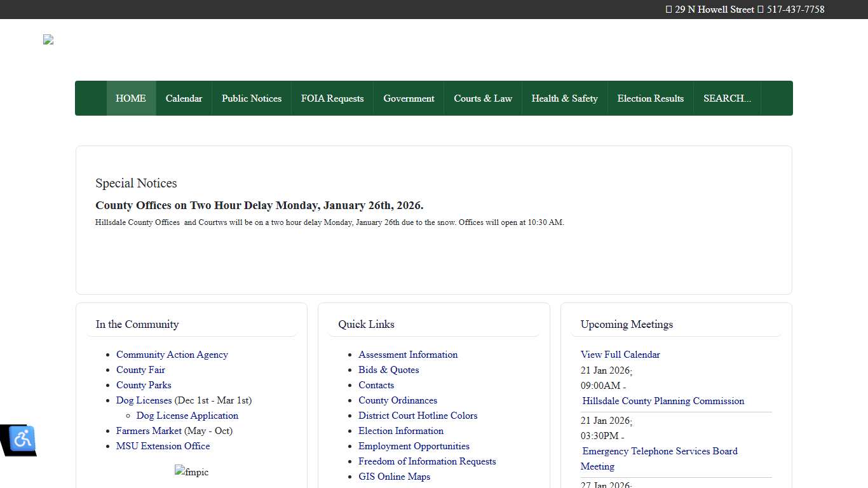Open Hillsdale County Planning Commission meeting
Image resolution: width=868 pixels, height=488 pixels.
pyautogui.click(x=663, y=401)
